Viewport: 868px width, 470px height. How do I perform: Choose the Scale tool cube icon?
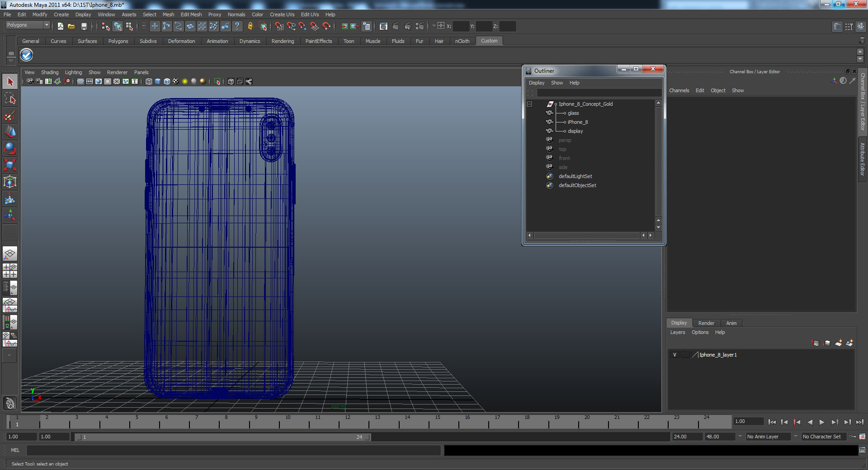click(x=10, y=165)
